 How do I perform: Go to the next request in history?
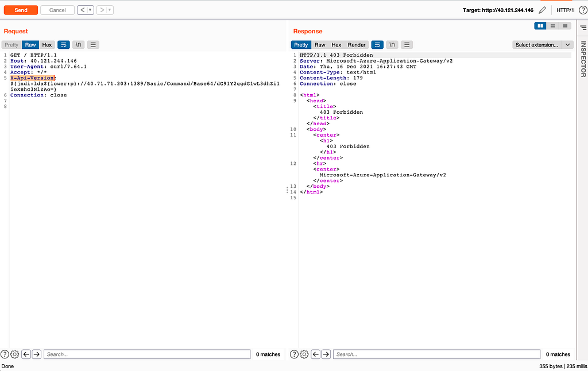(102, 10)
